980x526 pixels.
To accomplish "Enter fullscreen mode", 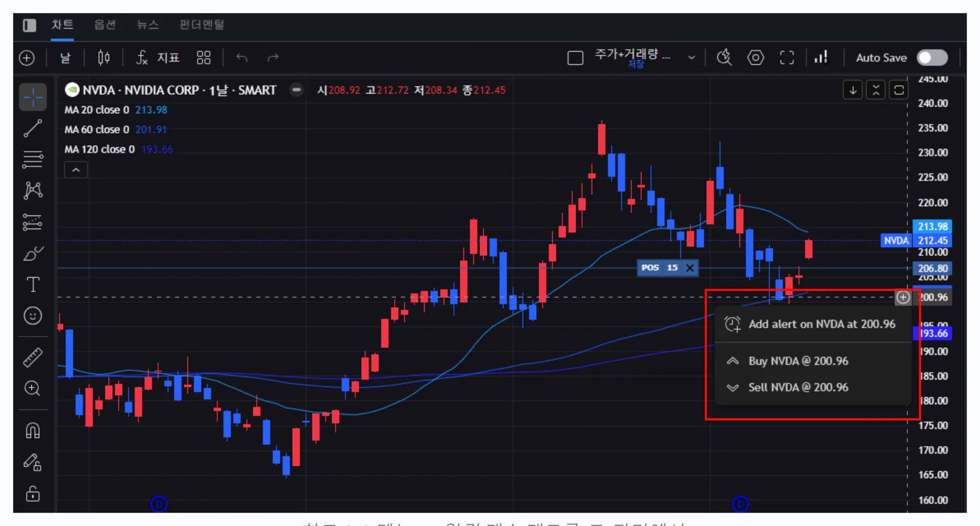I will click(x=787, y=58).
